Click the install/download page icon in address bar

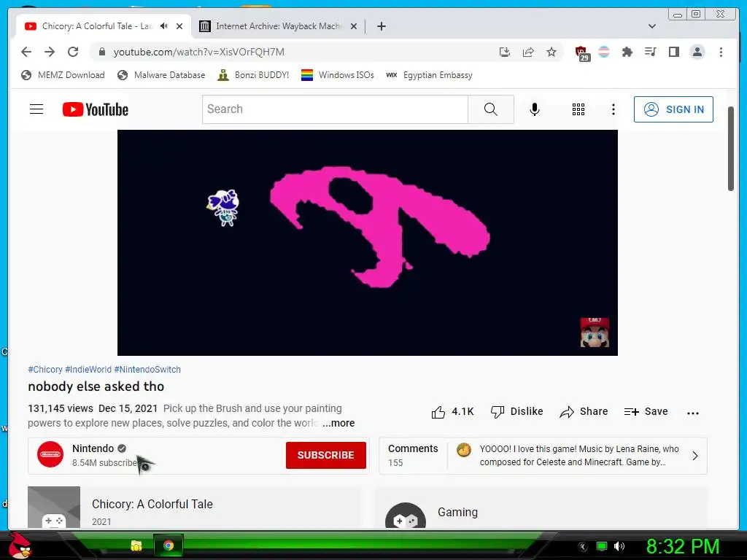(505, 52)
